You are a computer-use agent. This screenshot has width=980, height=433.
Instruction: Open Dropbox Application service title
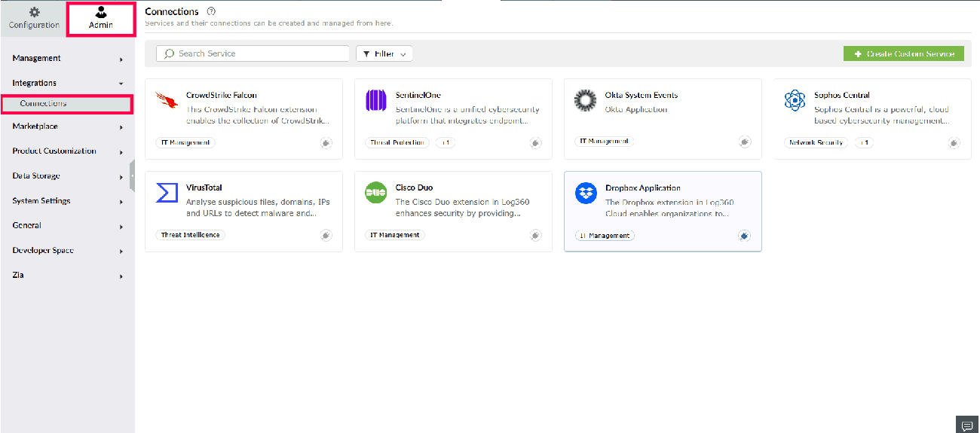(x=643, y=188)
